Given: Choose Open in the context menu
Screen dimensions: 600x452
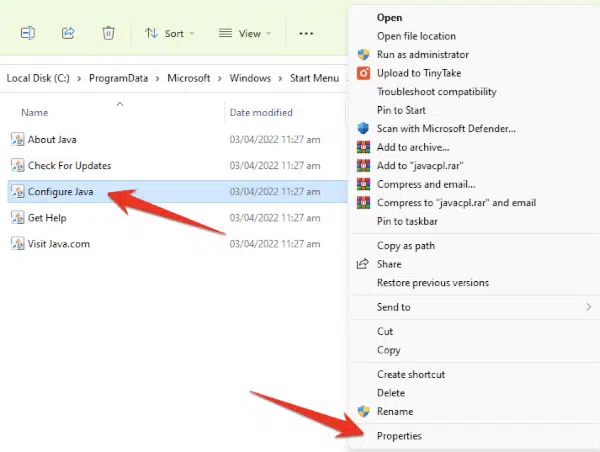Looking at the screenshot, I should point(389,18).
